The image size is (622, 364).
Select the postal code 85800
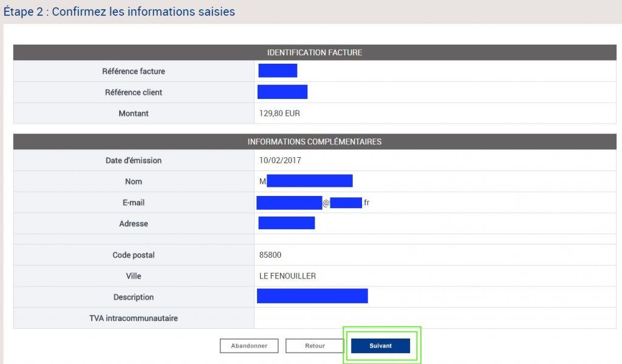(270, 255)
